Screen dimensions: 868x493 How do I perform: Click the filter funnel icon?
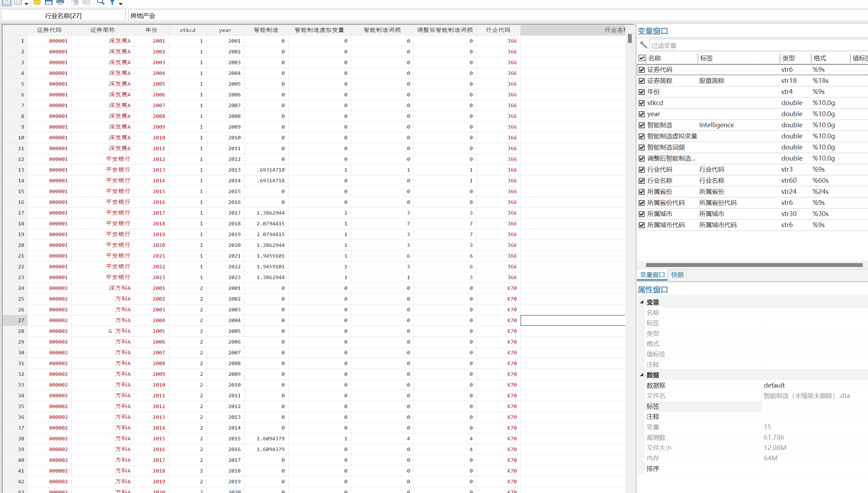[112, 2]
